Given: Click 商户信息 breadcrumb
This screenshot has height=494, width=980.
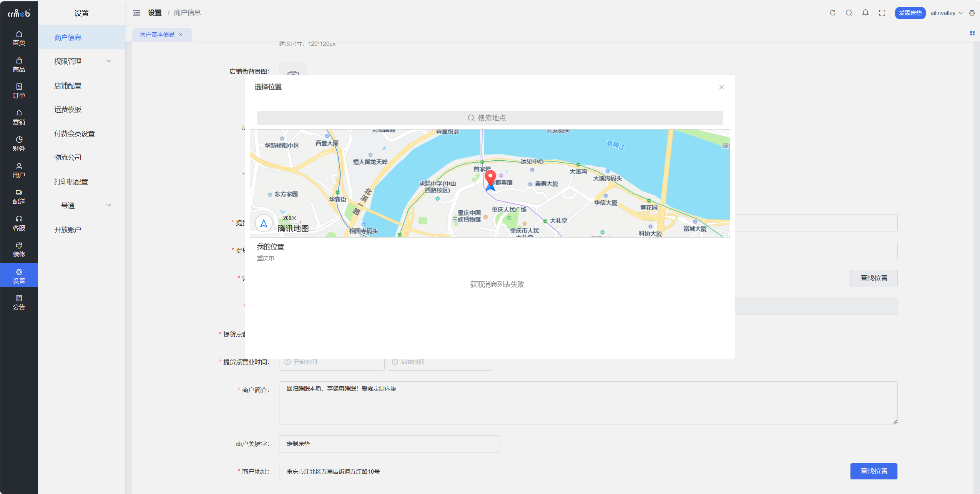Looking at the screenshot, I should pyautogui.click(x=187, y=13).
